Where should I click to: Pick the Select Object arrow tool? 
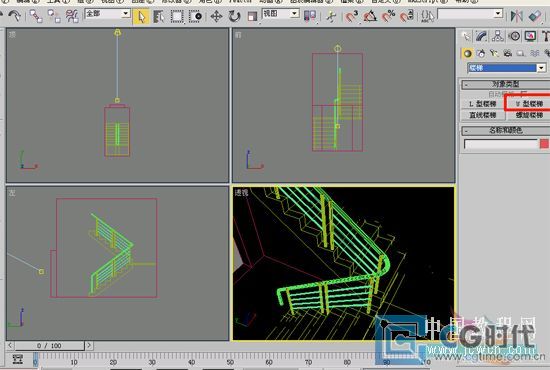[141, 16]
